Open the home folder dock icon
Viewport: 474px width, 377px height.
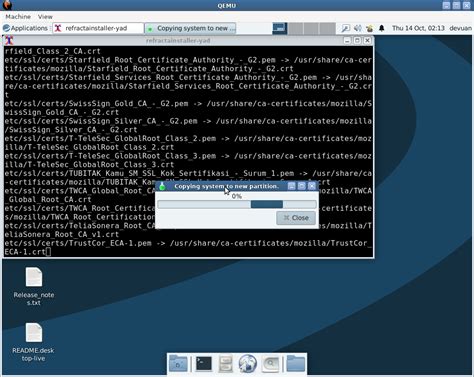pyautogui.click(x=178, y=363)
